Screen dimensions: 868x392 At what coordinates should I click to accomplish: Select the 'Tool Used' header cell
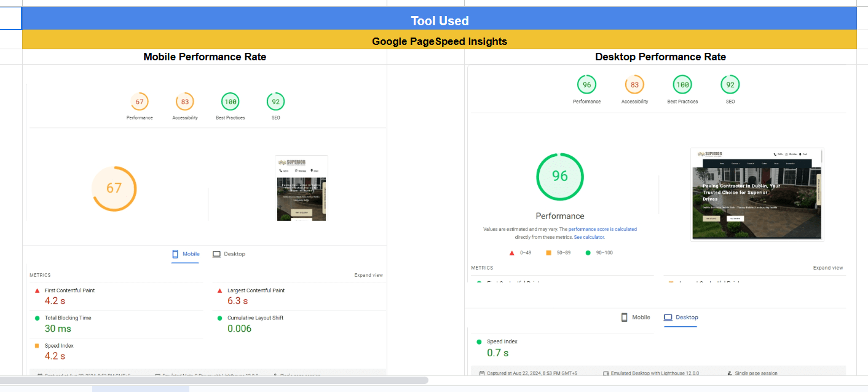click(x=439, y=21)
